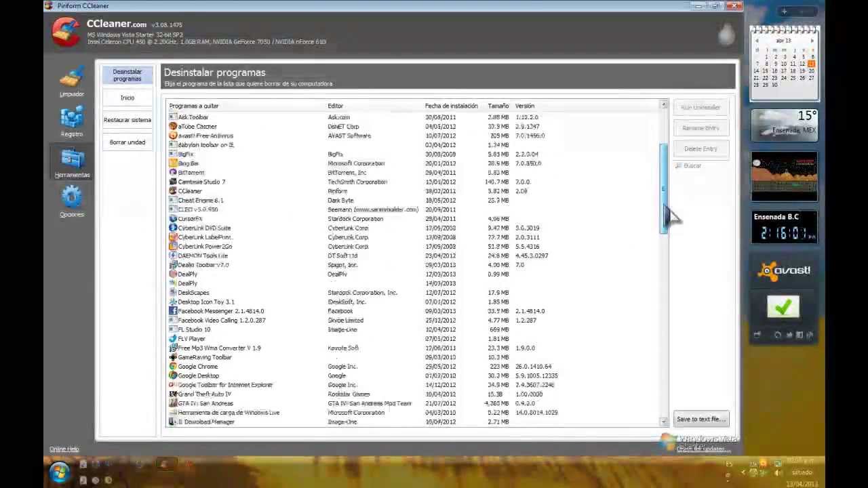Select the Babylon toolbar on IE row
The width and height of the screenshot is (868, 488).
pos(414,145)
